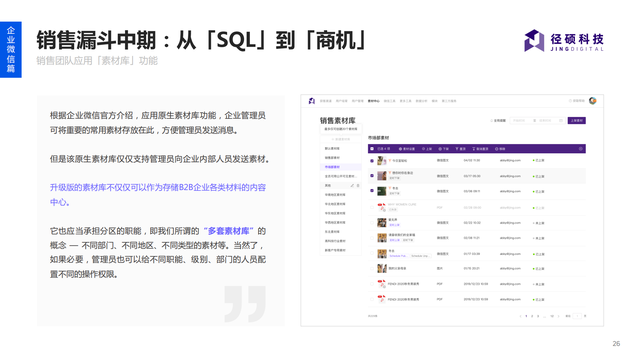
Task: Open the user avatar at navbar right
Action: click(593, 101)
